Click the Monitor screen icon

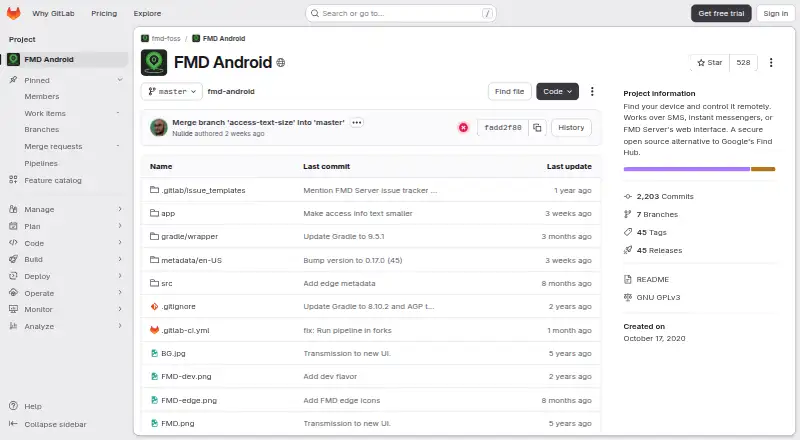13,309
